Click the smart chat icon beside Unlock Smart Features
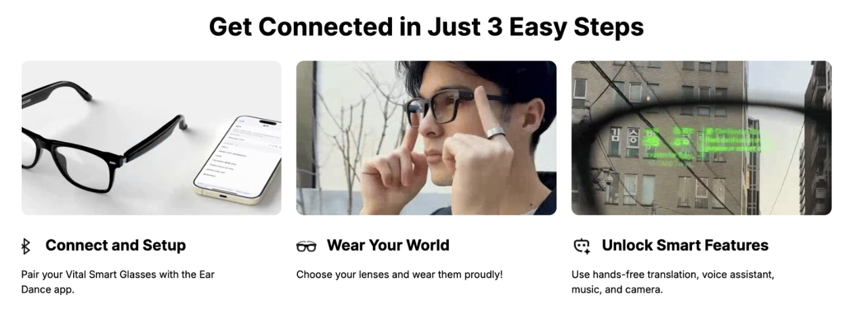868x318 pixels. click(x=582, y=247)
